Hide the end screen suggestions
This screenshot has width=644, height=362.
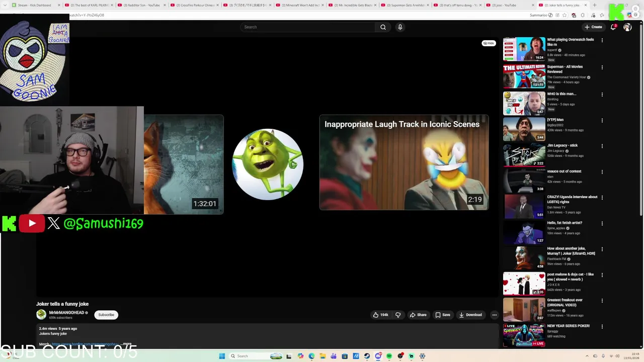489,43
